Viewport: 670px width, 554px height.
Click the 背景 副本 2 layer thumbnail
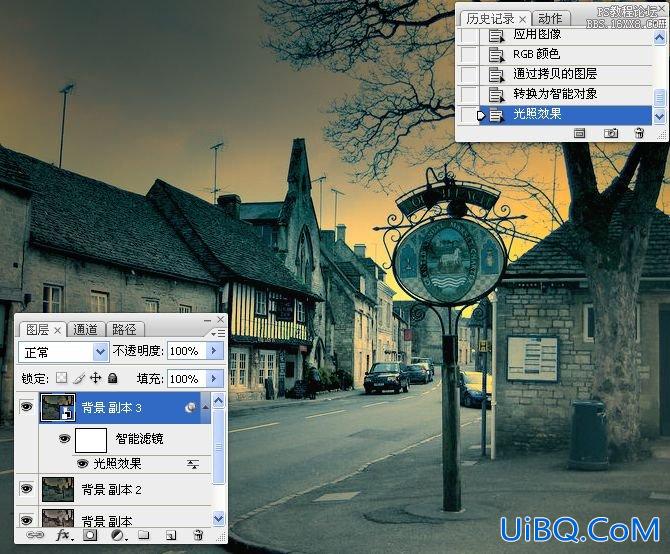(x=58, y=490)
